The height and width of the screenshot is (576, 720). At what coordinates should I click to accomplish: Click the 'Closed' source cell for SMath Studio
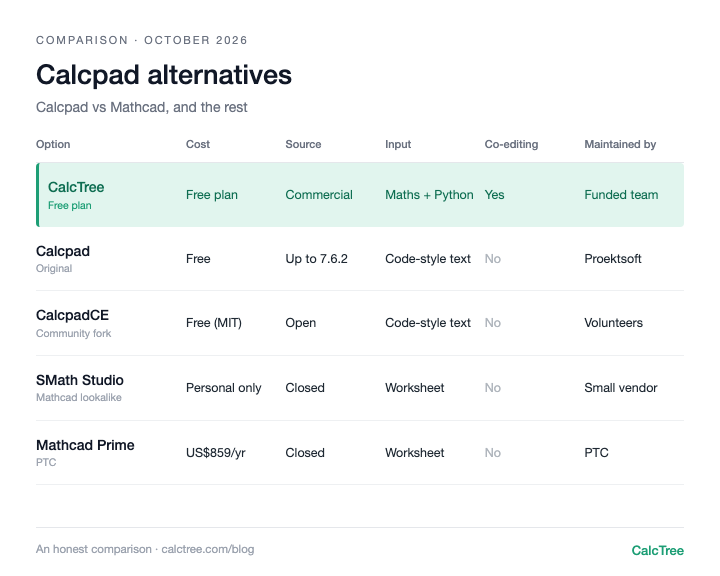(x=304, y=388)
